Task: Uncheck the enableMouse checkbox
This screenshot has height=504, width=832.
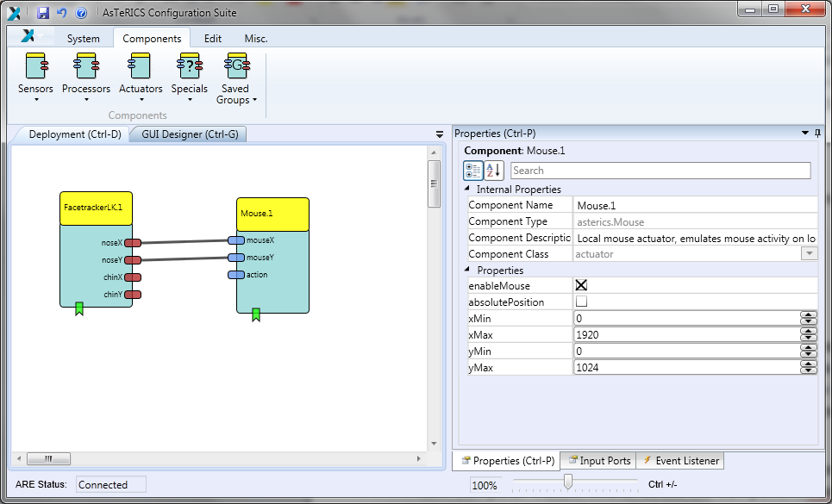Action: (x=581, y=285)
